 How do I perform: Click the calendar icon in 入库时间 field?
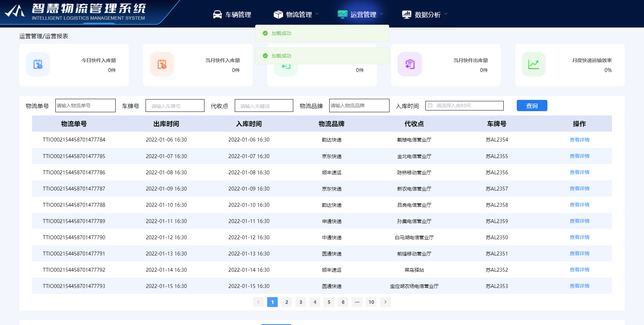tap(430, 106)
